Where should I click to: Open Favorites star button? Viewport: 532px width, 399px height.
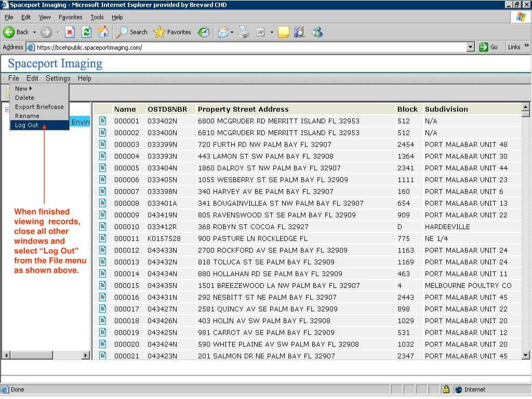[x=172, y=32]
